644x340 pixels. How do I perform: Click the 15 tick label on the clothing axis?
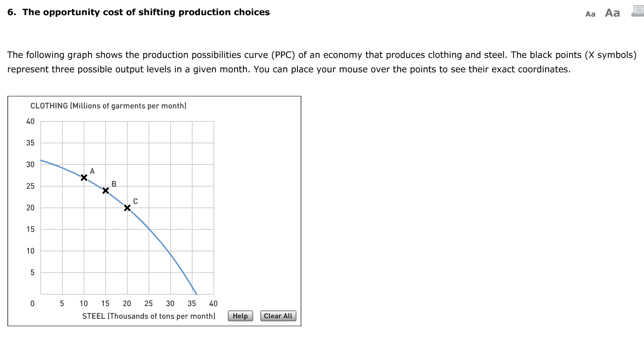click(30, 229)
